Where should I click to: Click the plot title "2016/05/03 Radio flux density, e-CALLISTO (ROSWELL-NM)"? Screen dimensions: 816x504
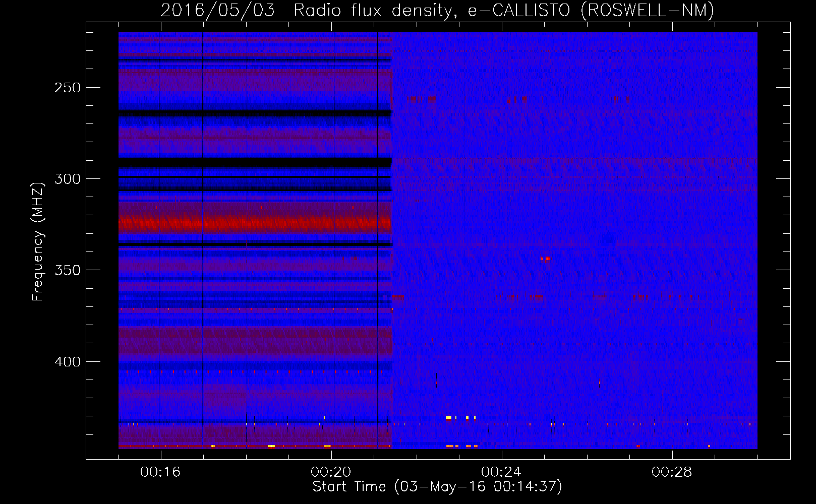tap(437, 10)
